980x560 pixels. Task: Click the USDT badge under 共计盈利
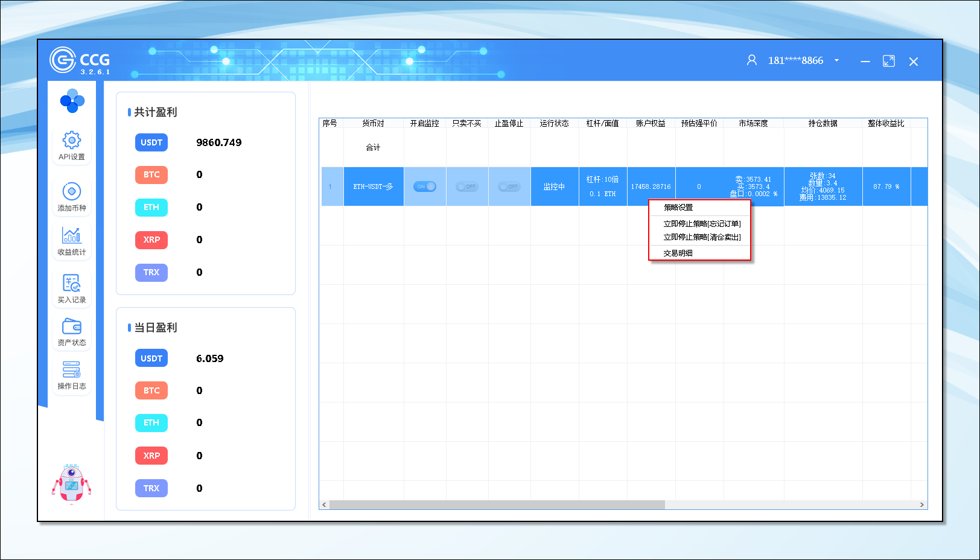pyautogui.click(x=151, y=142)
